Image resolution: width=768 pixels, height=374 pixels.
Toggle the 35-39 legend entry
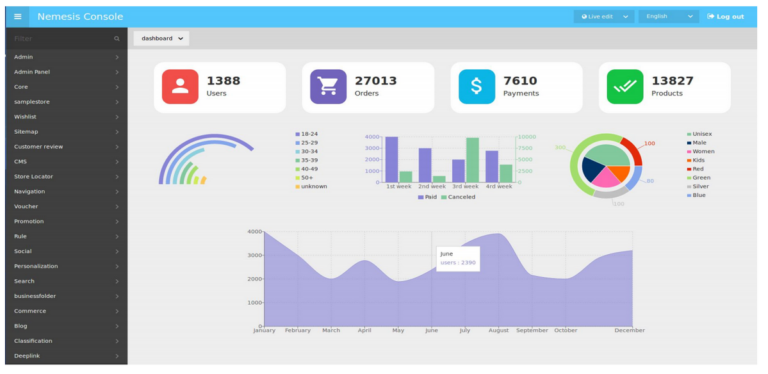pos(307,160)
